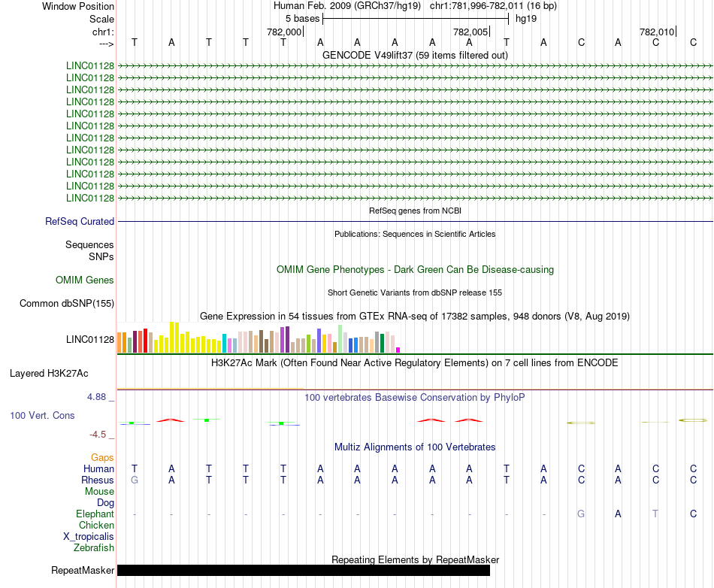
Task: Open the RefSeq genes from NCBI title
Action: [x=415, y=211]
